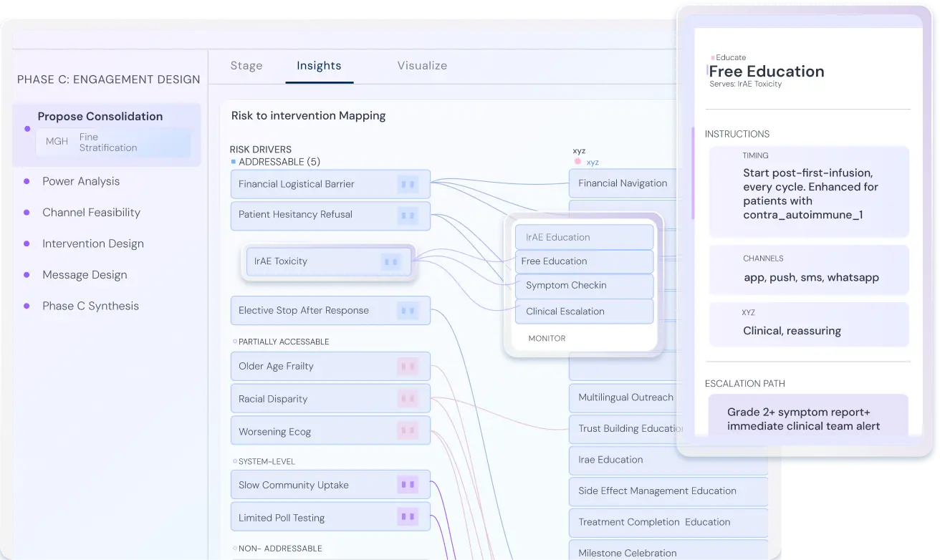Click the Milestone Celebration intervention
This screenshot has width=940, height=560.
[x=668, y=551]
